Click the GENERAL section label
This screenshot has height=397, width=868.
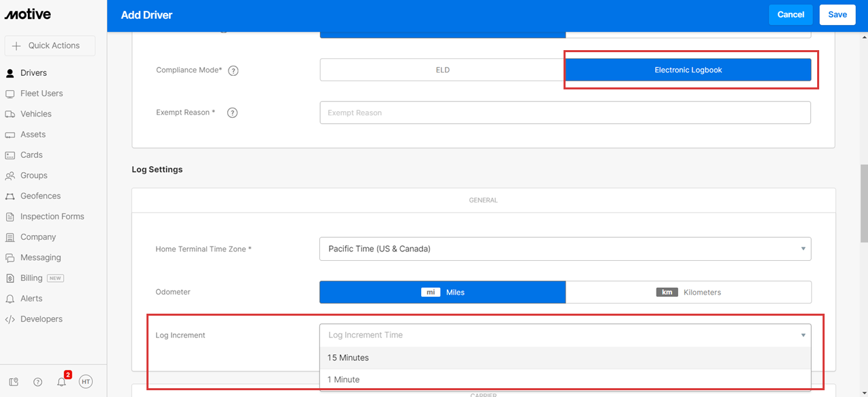pyautogui.click(x=483, y=201)
